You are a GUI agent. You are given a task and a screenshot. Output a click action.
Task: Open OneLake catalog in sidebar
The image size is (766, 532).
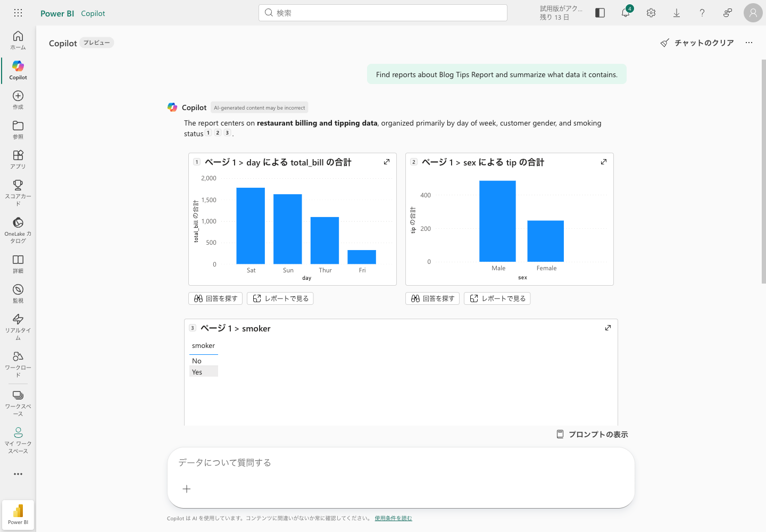pos(18,230)
